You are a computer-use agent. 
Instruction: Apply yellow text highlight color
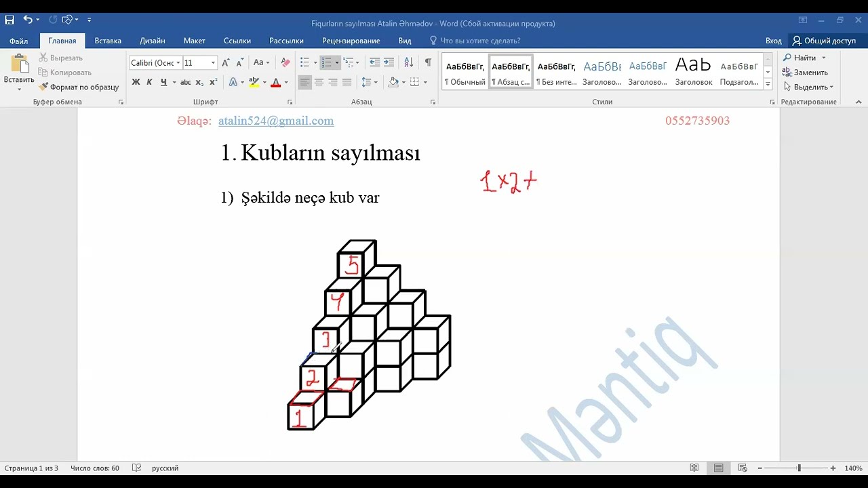click(254, 82)
